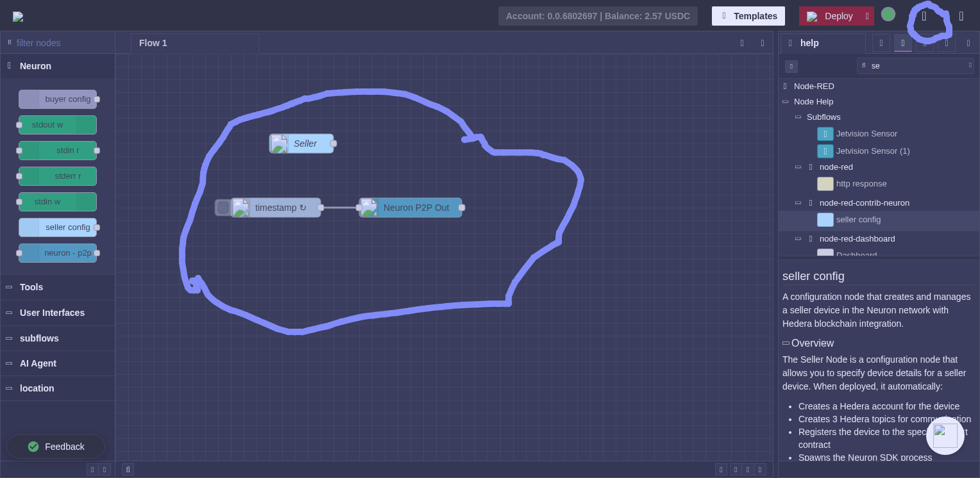This screenshot has width=980, height=478.
Task: Click the Node-RED logo in header
Action: (18, 17)
